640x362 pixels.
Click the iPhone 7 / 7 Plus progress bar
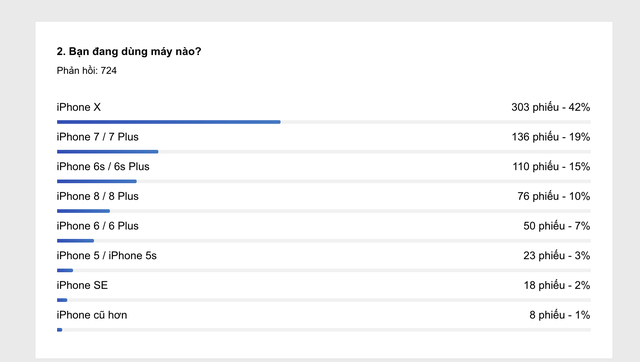107,152
